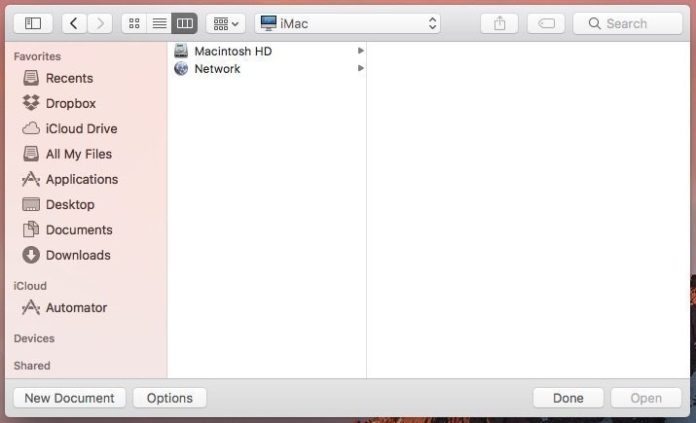Click the Dropbox logo icon
Screen dimensions: 696x423
(x=31, y=103)
